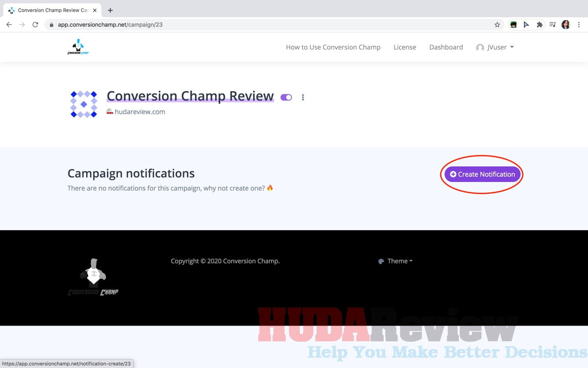The height and width of the screenshot is (368, 588).
Task: Open the Chrome profile avatar
Action: click(x=566, y=25)
